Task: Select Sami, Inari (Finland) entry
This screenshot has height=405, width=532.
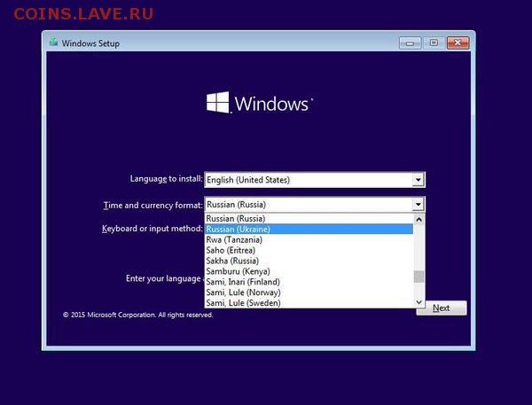Action: pos(309,282)
